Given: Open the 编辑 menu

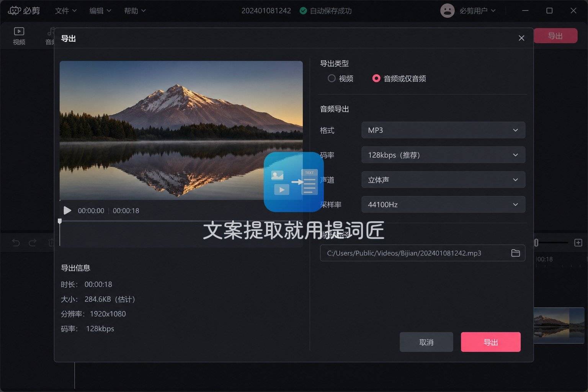Looking at the screenshot, I should [x=100, y=11].
